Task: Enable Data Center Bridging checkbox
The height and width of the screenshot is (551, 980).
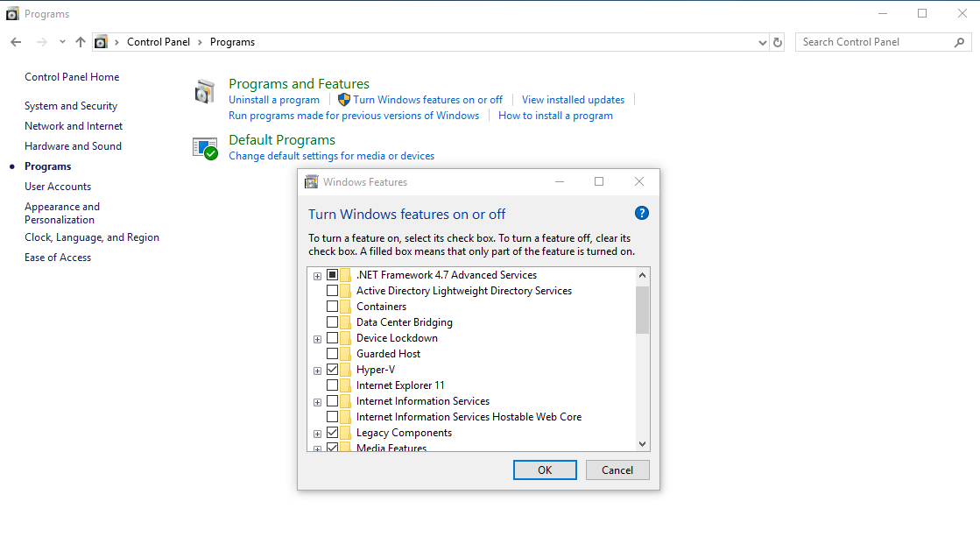Action: click(x=333, y=322)
